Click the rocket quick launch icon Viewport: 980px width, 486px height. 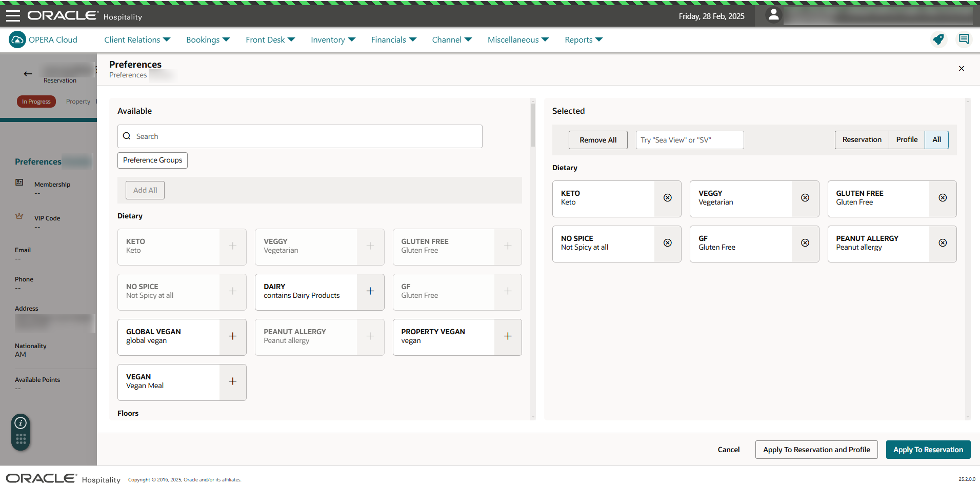pos(938,39)
